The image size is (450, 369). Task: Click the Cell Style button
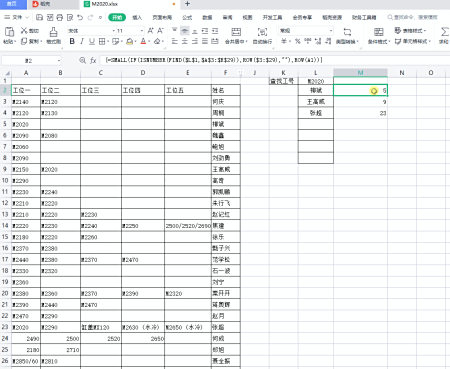pos(413,41)
